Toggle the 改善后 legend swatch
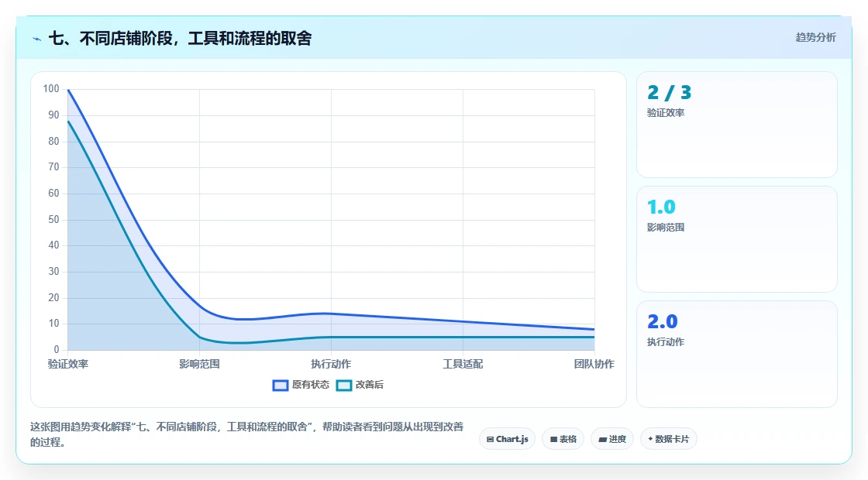Image resolution: width=868 pixels, height=480 pixels. click(344, 385)
